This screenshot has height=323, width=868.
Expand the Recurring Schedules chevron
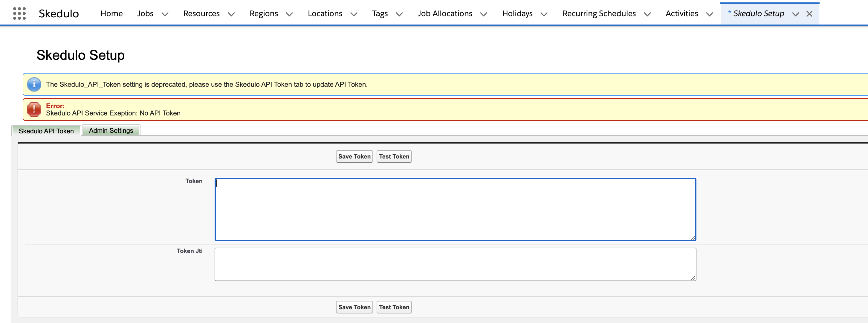click(x=647, y=14)
